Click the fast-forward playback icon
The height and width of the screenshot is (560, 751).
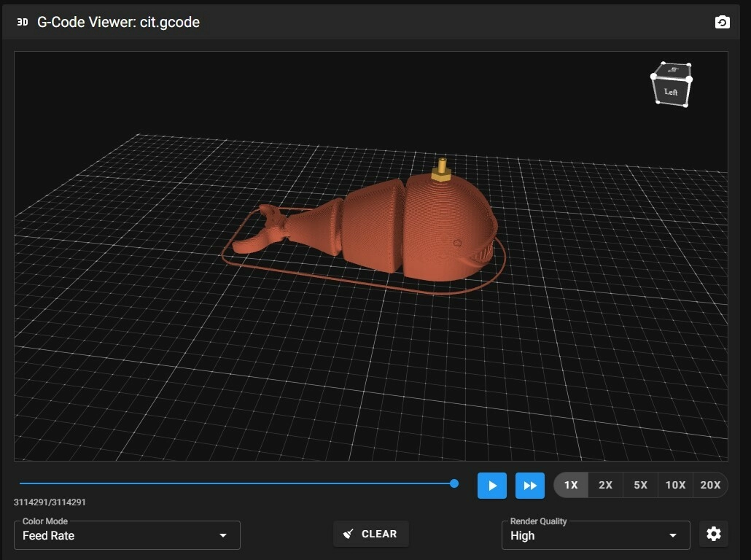530,485
